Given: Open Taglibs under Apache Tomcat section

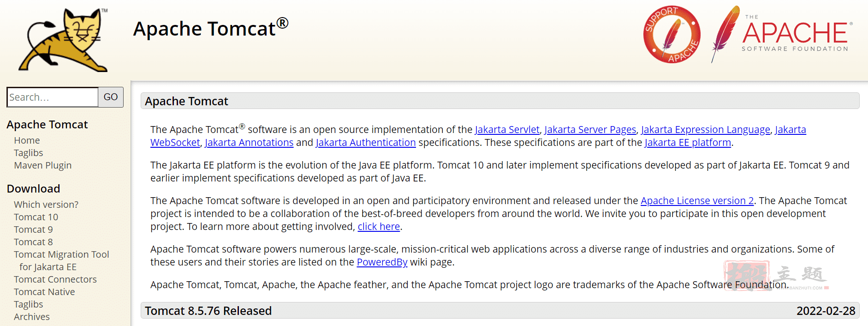Looking at the screenshot, I should (x=28, y=153).
